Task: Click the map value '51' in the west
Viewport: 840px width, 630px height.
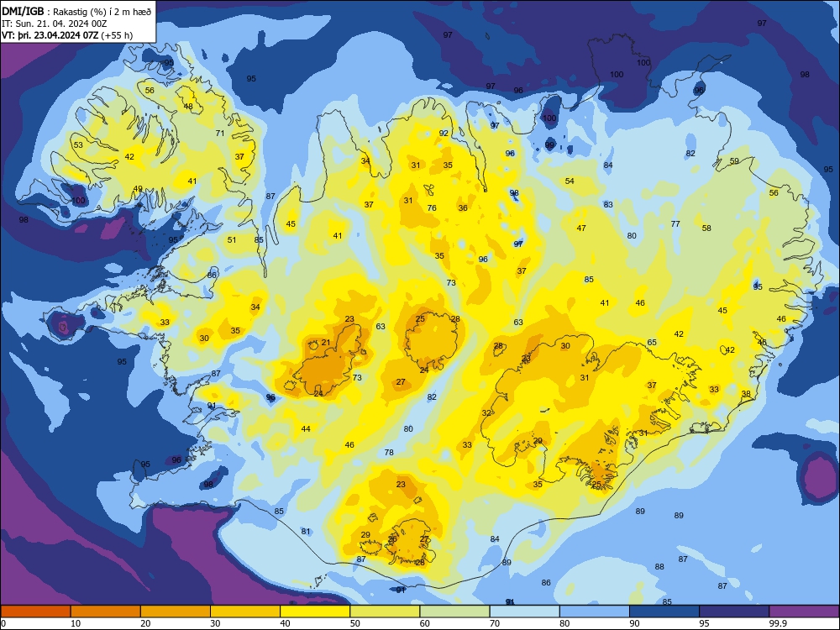Action: coord(232,239)
